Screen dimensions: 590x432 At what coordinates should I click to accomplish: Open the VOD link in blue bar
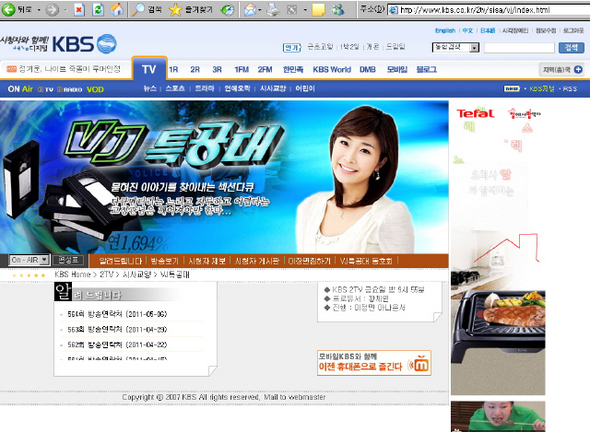tap(95, 90)
